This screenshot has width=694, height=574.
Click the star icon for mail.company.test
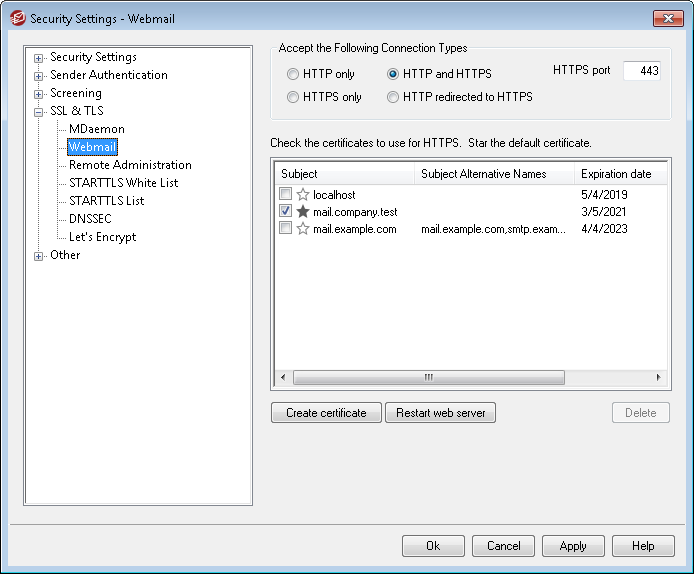(303, 212)
